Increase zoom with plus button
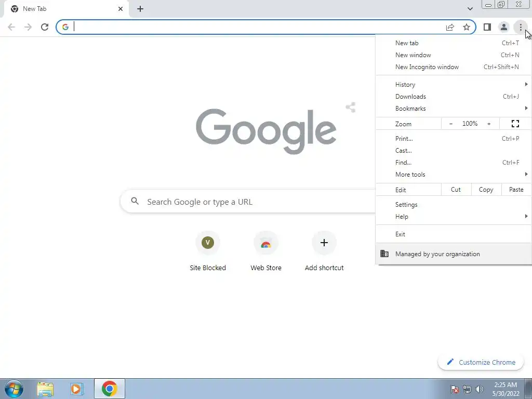Image resolution: width=532 pixels, height=399 pixels. 489,124
